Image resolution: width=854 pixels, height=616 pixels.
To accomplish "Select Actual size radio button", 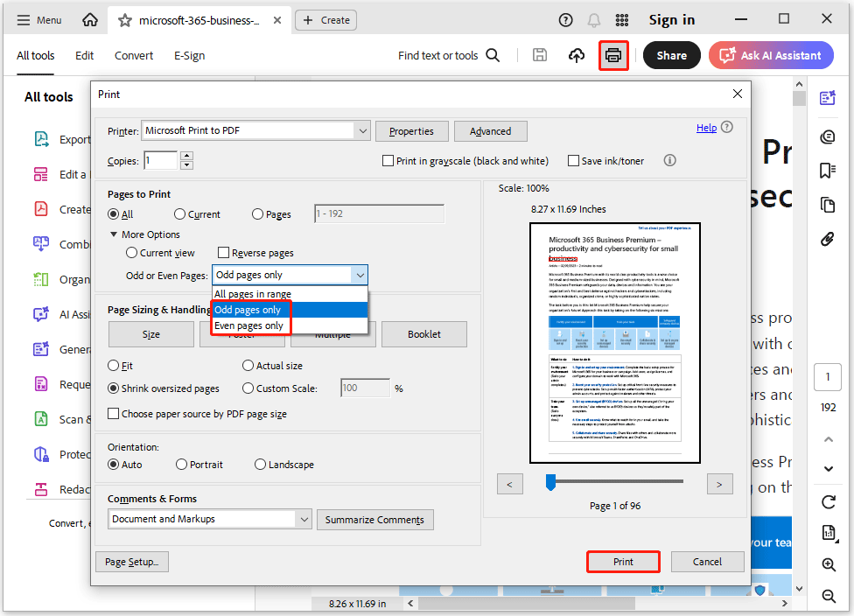I will click(248, 366).
